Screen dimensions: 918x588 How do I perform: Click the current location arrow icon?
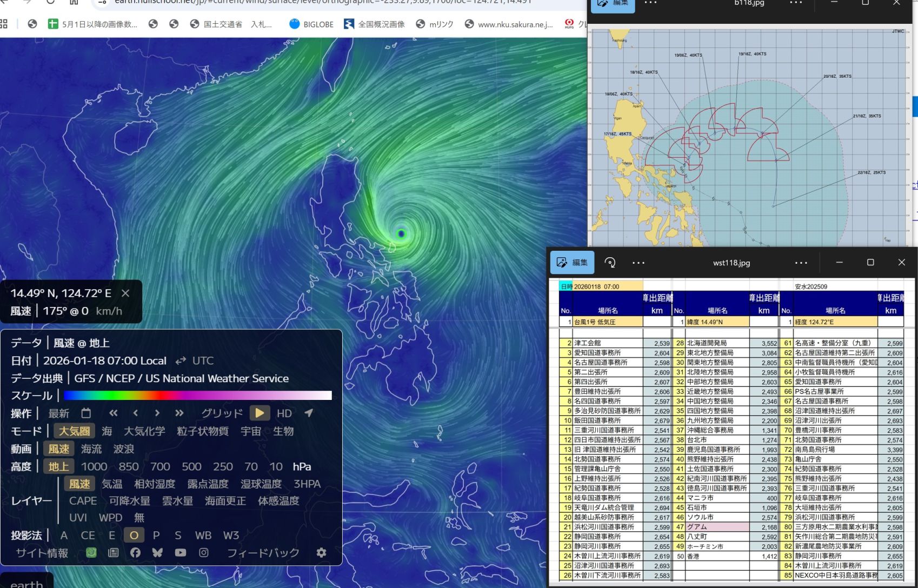(x=309, y=413)
